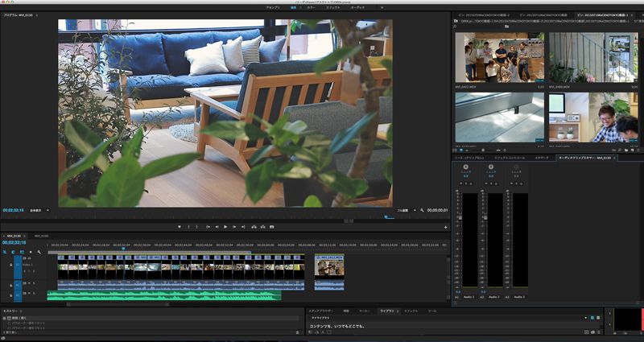This screenshot has width=644, height=342.
Task: Select the group photo clip thumbnail in the bin
Action: (499, 58)
